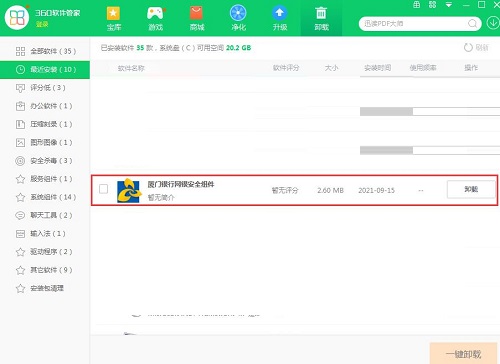
Task: Open the 商城 store tab
Action: (x=197, y=19)
